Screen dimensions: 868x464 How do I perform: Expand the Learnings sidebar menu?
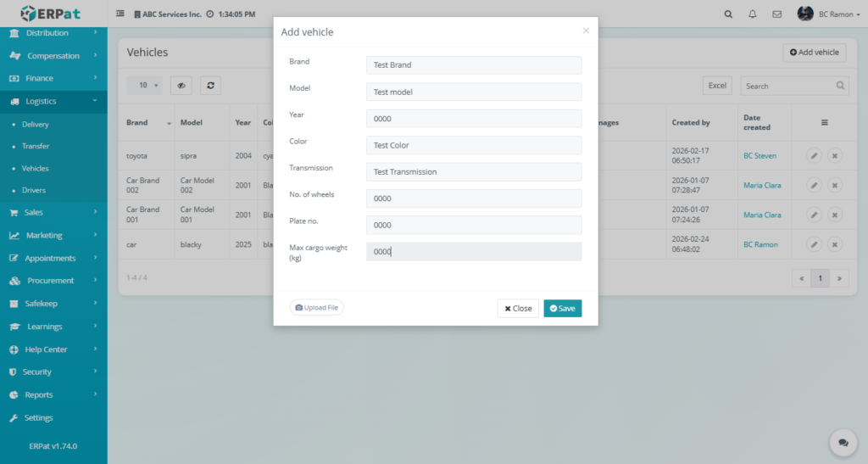(53, 327)
